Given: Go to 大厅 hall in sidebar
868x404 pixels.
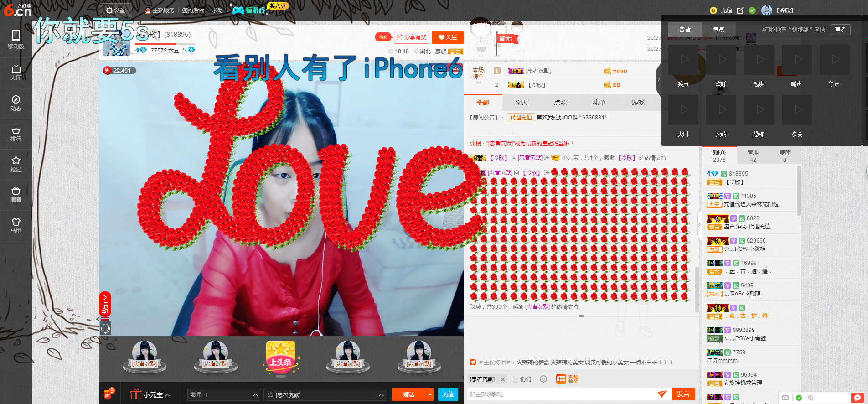Looking at the screenshot, I should pyautogui.click(x=15, y=73).
